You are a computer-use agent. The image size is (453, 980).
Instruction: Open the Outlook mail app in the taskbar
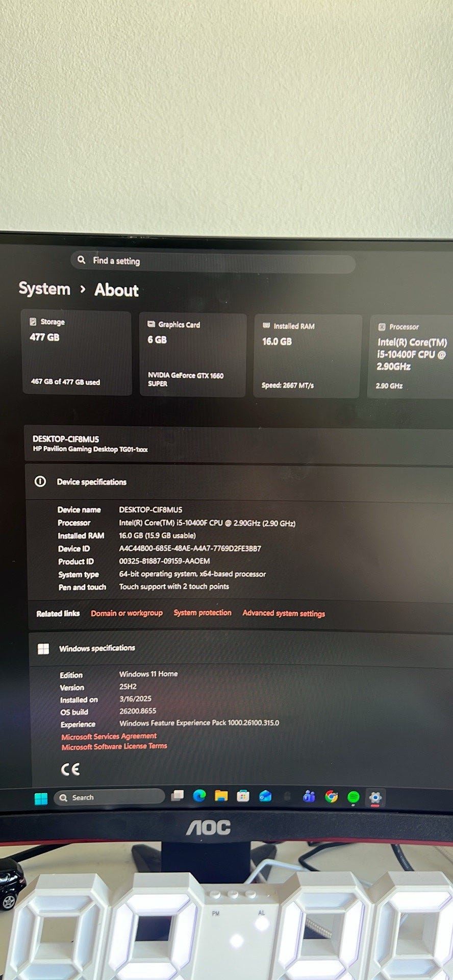[265, 796]
